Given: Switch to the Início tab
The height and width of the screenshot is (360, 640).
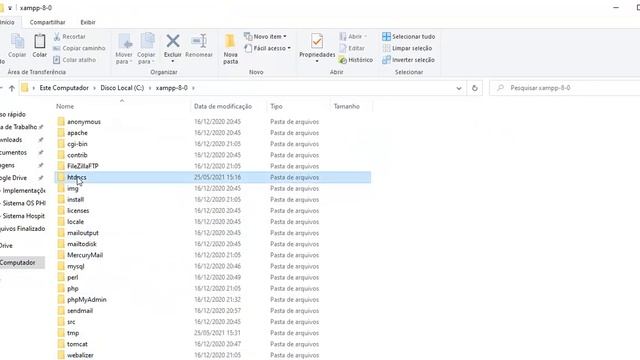Looking at the screenshot, I should pyautogui.click(x=7, y=22).
